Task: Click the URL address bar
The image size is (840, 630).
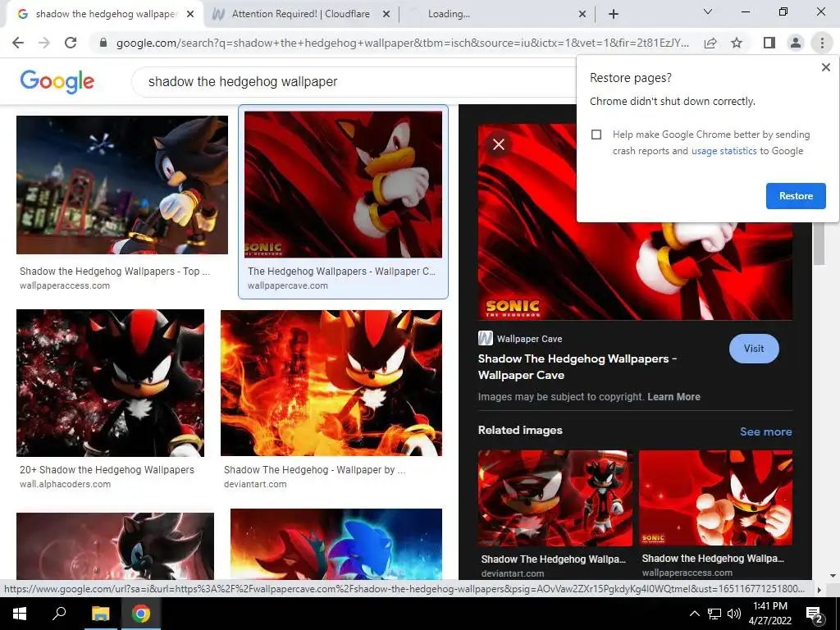Action: [x=402, y=43]
